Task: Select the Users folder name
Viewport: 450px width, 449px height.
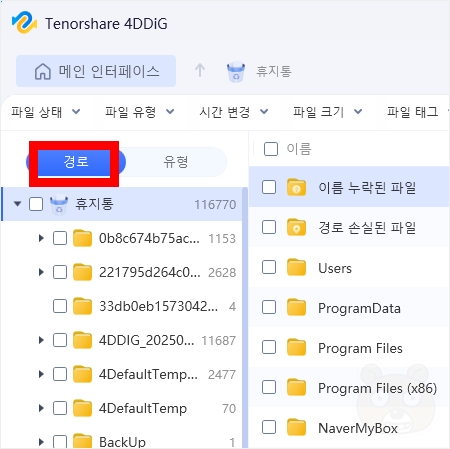Action: pyautogui.click(x=335, y=268)
